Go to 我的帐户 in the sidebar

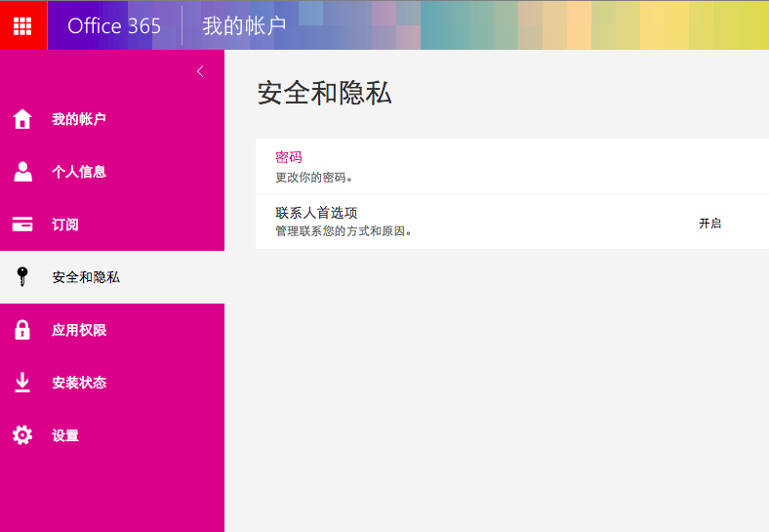click(x=79, y=119)
